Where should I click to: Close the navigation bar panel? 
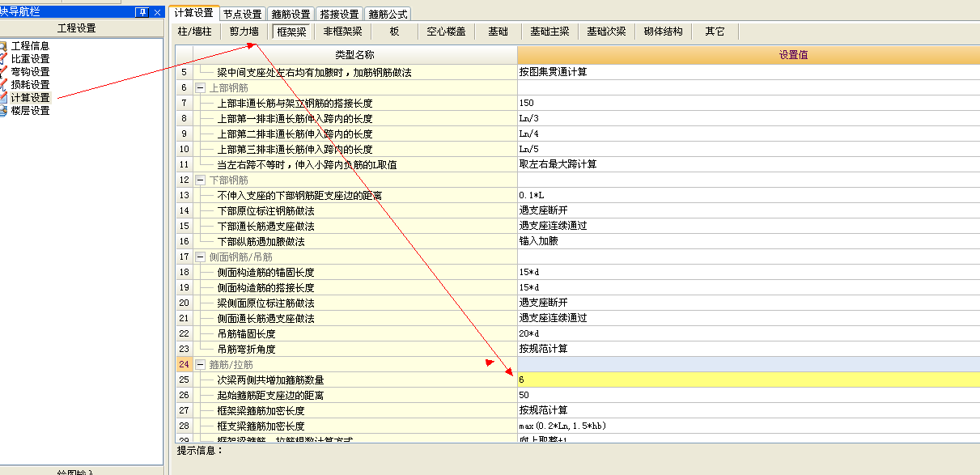(x=156, y=12)
